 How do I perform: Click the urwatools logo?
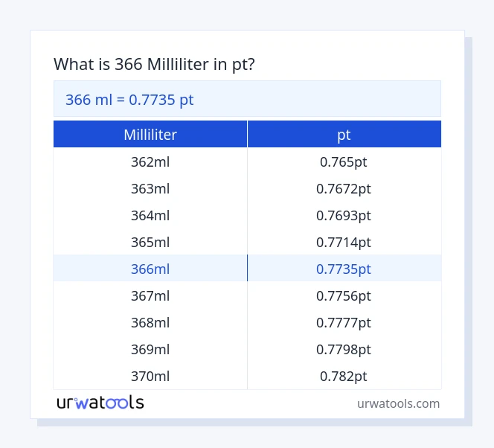[100, 403]
